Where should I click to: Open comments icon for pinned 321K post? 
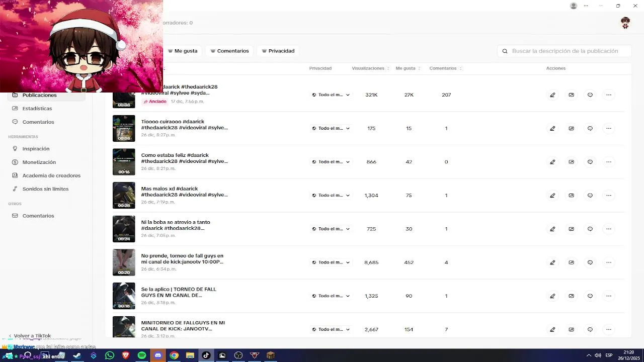point(590,95)
